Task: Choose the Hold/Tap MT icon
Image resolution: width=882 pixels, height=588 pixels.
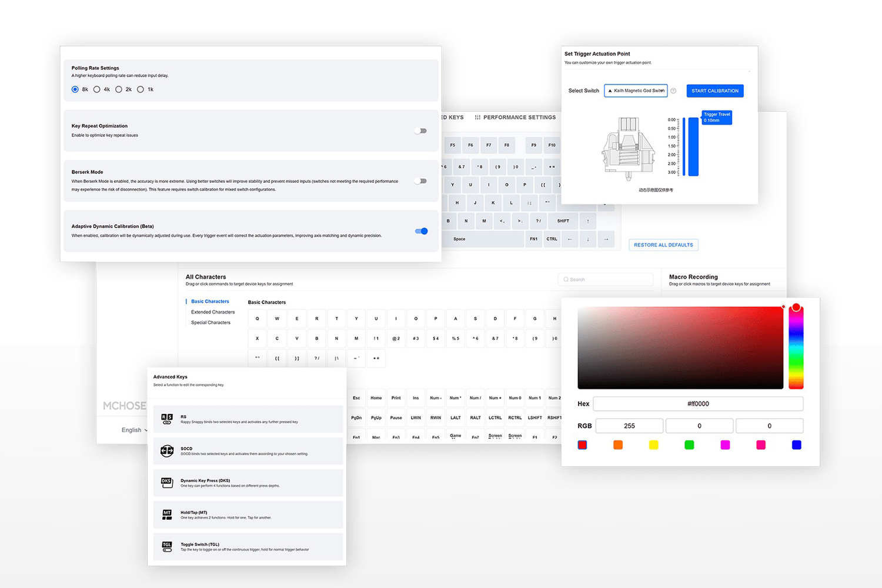Action: click(x=167, y=514)
